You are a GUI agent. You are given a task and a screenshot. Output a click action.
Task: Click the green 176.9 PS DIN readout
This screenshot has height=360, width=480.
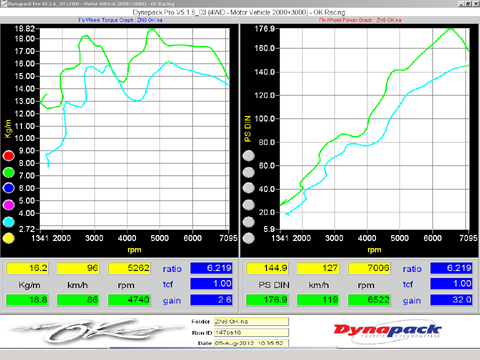point(267,300)
